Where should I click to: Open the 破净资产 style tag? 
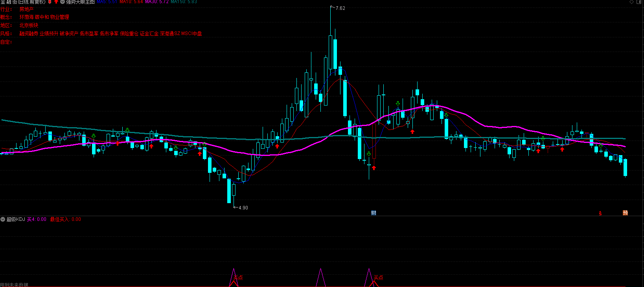(69, 34)
